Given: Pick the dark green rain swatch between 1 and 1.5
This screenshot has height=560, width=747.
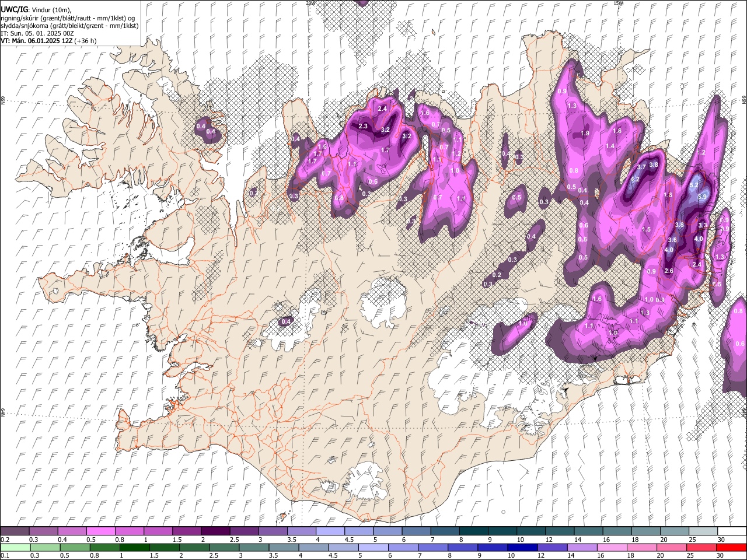Looking at the screenshot, I should [135, 548].
